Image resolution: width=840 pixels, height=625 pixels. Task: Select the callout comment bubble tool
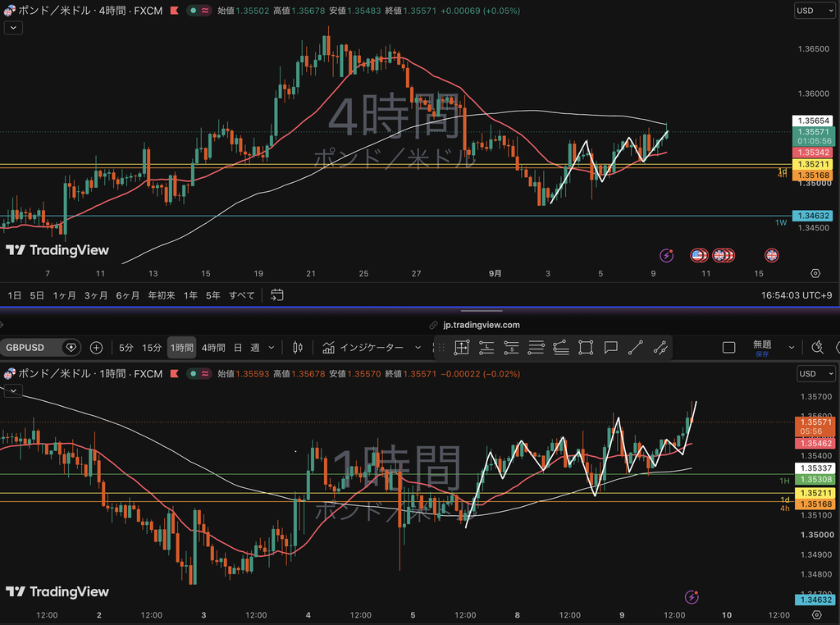pyautogui.click(x=610, y=348)
